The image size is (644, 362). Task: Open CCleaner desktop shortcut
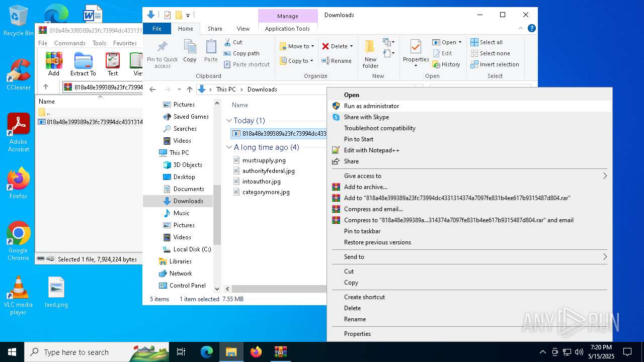pyautogui.click(x=19, y=74)
